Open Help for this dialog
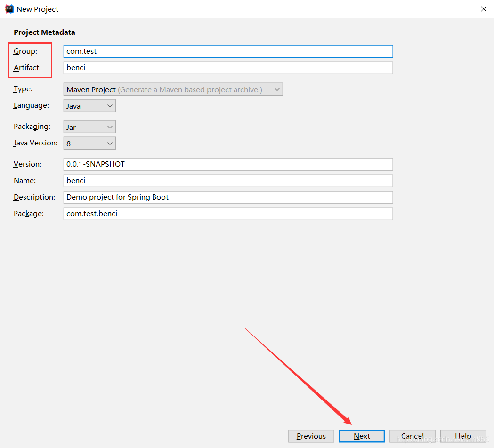The height and width of the screenshot is (448, 494). coord(463,436)
